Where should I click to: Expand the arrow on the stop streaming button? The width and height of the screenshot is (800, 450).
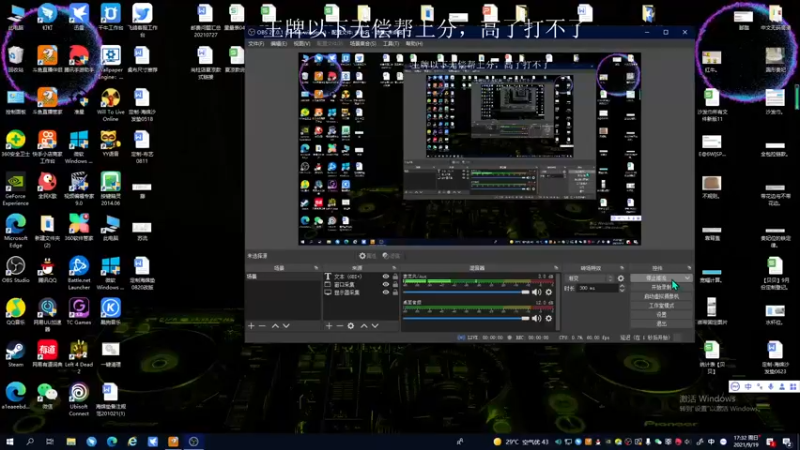coord(687,278)
